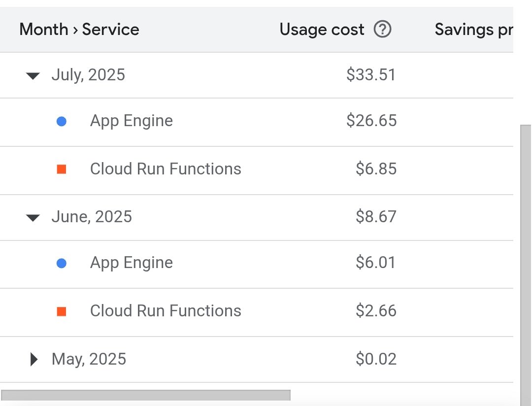Viewport: 532px width, 406px height.
Task: Click the $6.85 Cloud Run Functions cost
Action: [x=376, y=169]
